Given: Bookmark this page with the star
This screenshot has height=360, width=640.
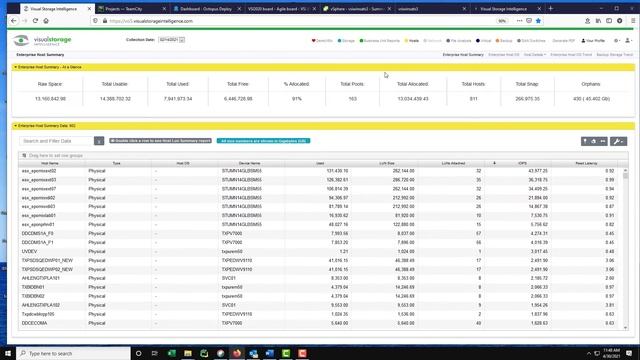Looking at the screenshot, I should pos(538,21).
